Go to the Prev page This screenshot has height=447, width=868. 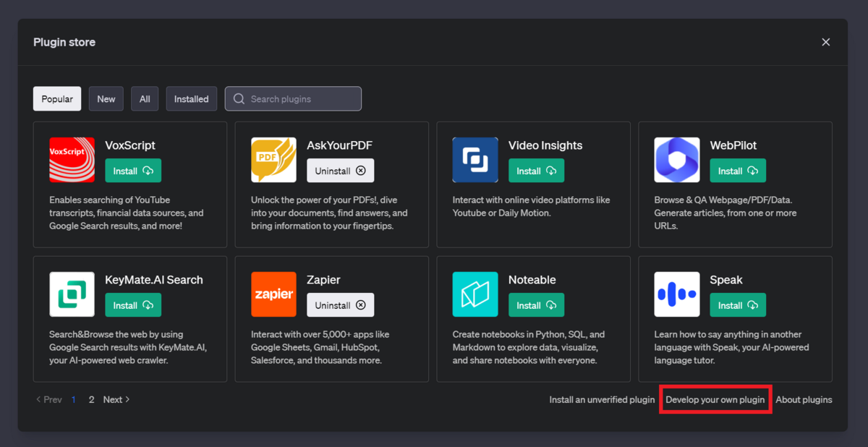point(48,399)
